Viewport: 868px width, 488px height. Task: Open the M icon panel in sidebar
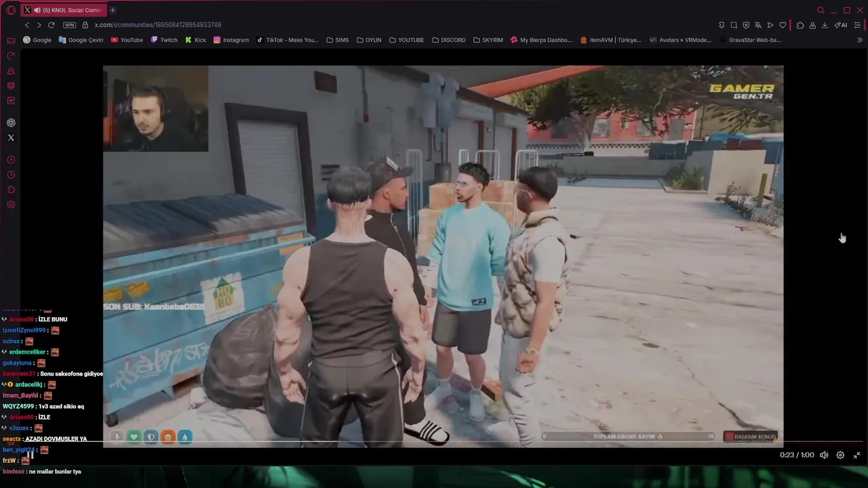11,100
